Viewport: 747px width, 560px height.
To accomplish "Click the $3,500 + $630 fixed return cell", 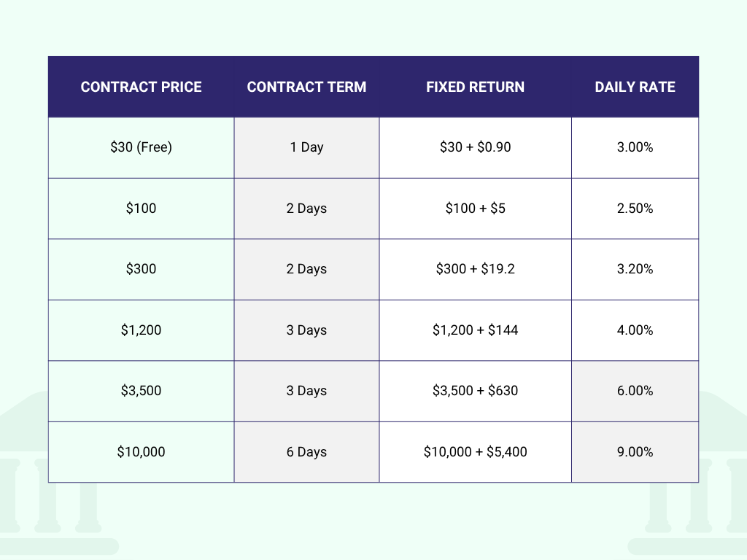I will pyautogui.click(x=475, y=391).
